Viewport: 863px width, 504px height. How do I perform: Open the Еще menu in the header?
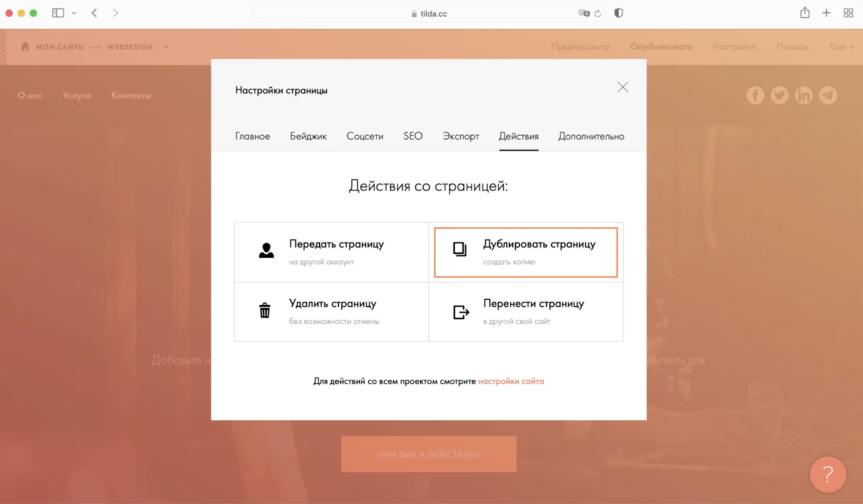[x=841, y=47]
